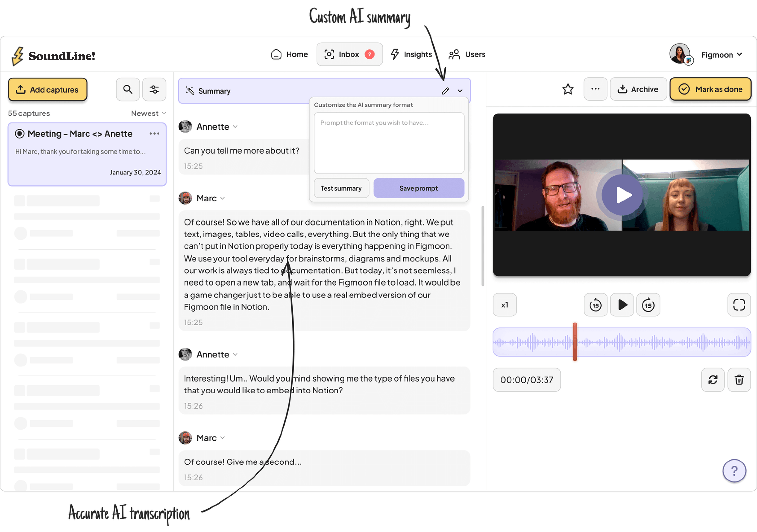This screenshot has height=532, width=757.
Task: Click Annette's avatar in first message
Action: click(185, 127)
